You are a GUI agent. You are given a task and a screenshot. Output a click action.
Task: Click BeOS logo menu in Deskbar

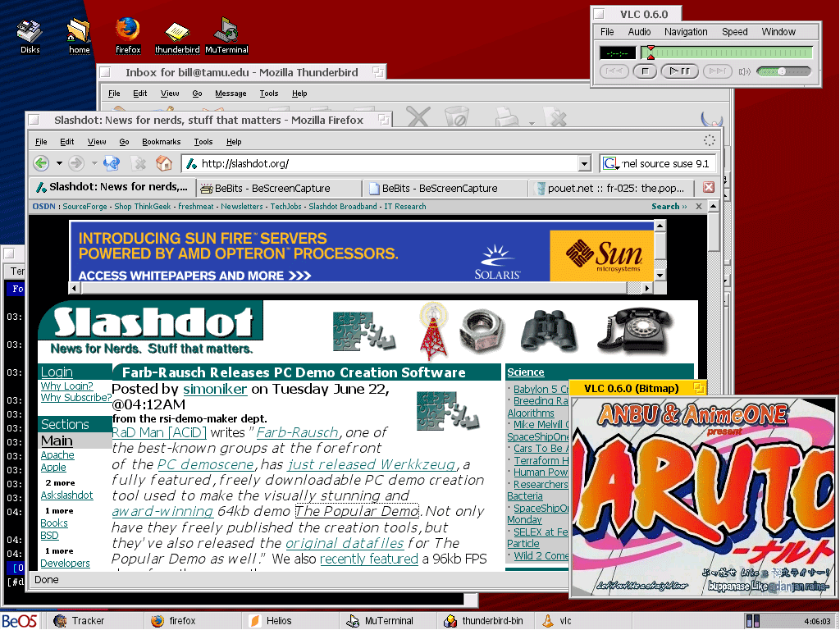pyautogui.click(x=21, y=620)
